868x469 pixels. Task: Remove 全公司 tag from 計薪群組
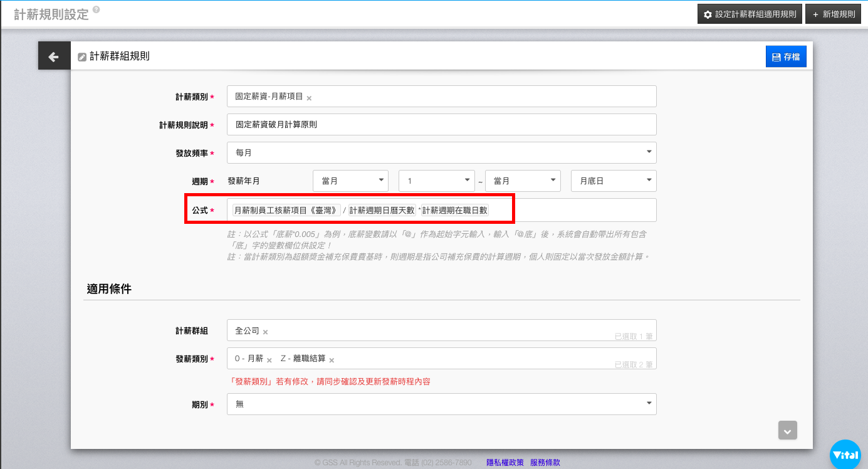265,332
